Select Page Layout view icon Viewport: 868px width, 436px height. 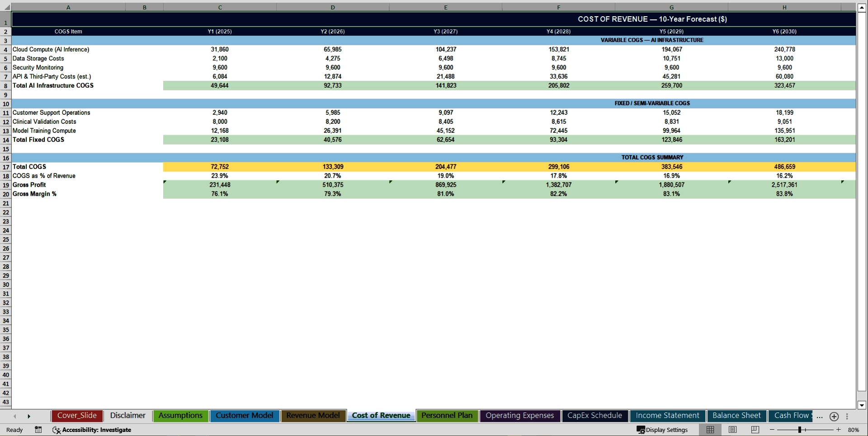coord(732,430)
